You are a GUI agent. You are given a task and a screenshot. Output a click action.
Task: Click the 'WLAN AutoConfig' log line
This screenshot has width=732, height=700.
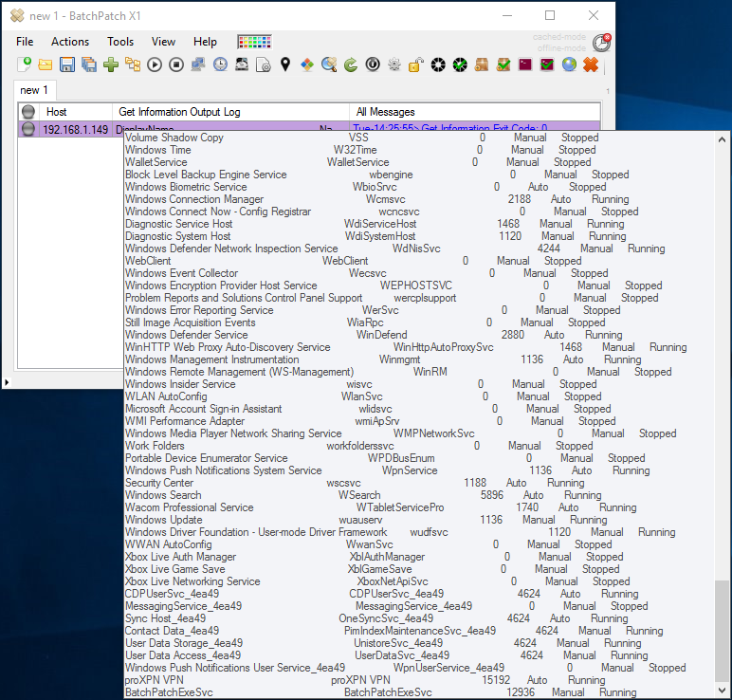pos(363,396)
